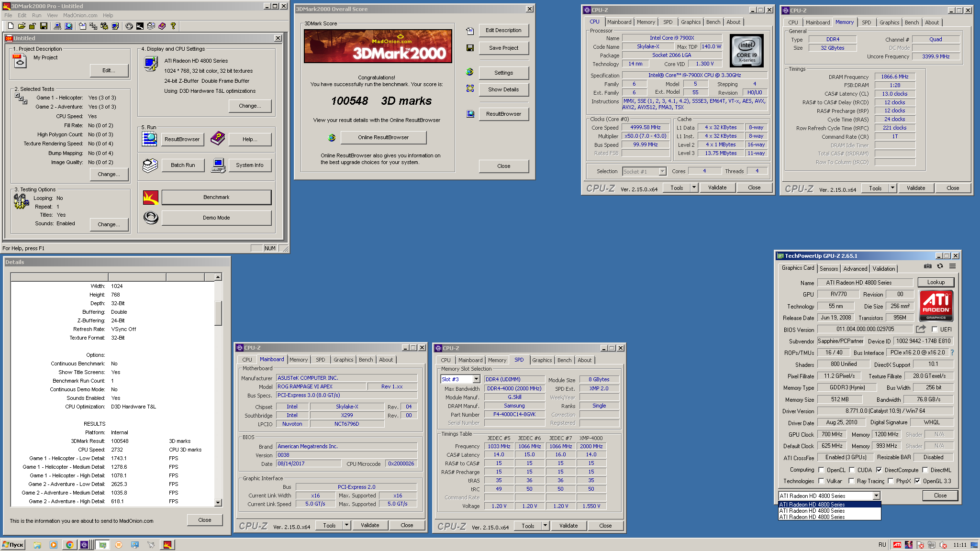Click save project floppy icon in Overall Score
The width and height of the screenshot is (980, 551).
point(470,48)
